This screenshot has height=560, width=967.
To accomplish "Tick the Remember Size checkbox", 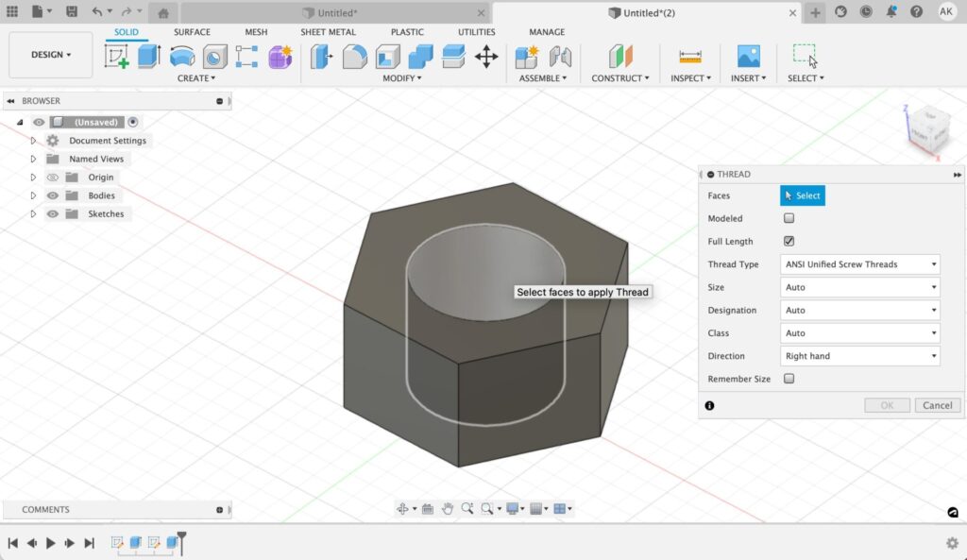I will point(789,379).
